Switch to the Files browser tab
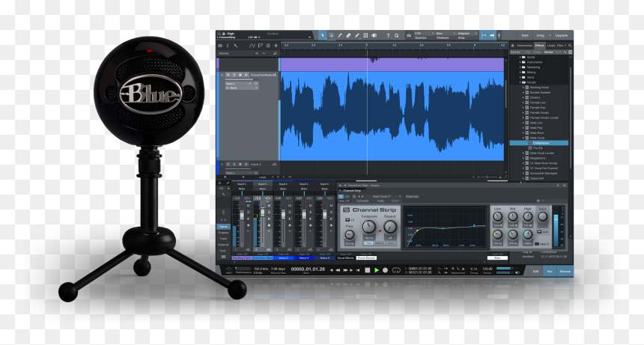This screenshot has height=345, width=644. point(560,46)
